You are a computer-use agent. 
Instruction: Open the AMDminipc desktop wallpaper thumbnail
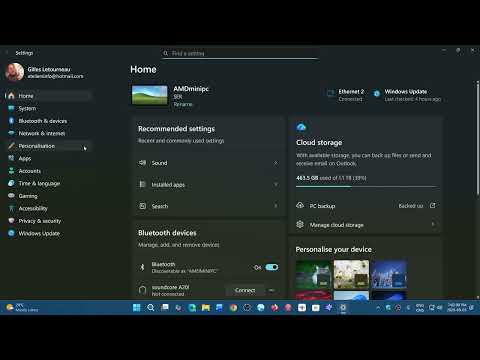(150, 95)
